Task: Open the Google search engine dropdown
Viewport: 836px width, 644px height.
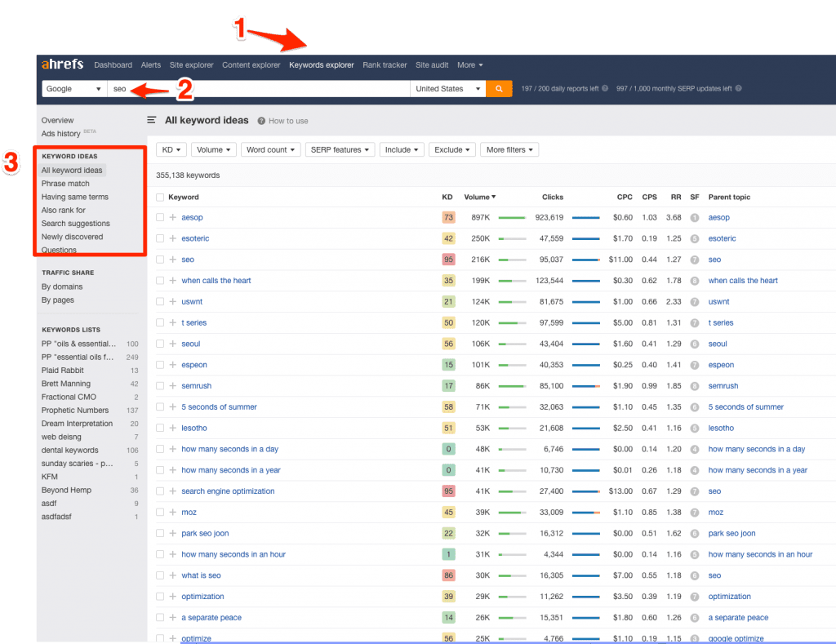Action: tap(74, 88)
